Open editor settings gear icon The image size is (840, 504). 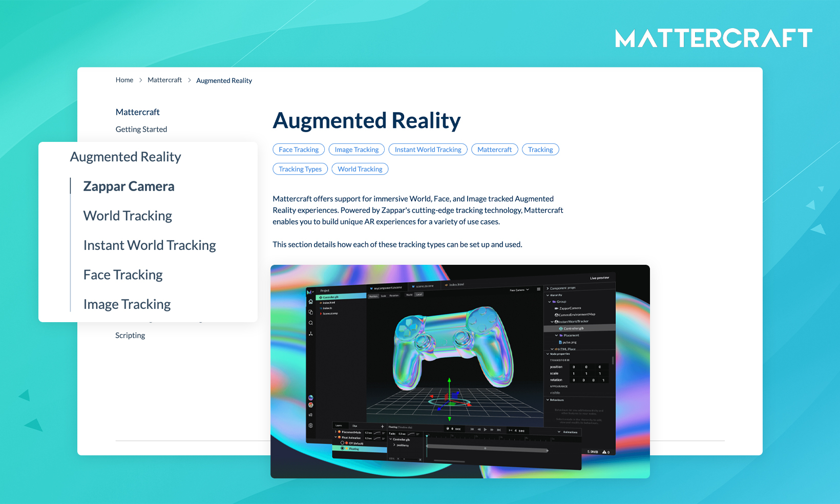coord(310,426)
